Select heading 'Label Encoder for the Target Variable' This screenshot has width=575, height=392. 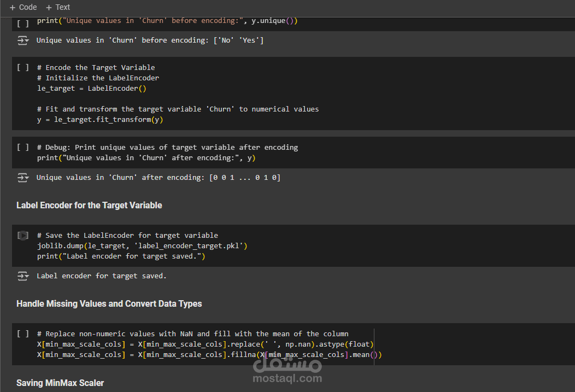point(89,206)
